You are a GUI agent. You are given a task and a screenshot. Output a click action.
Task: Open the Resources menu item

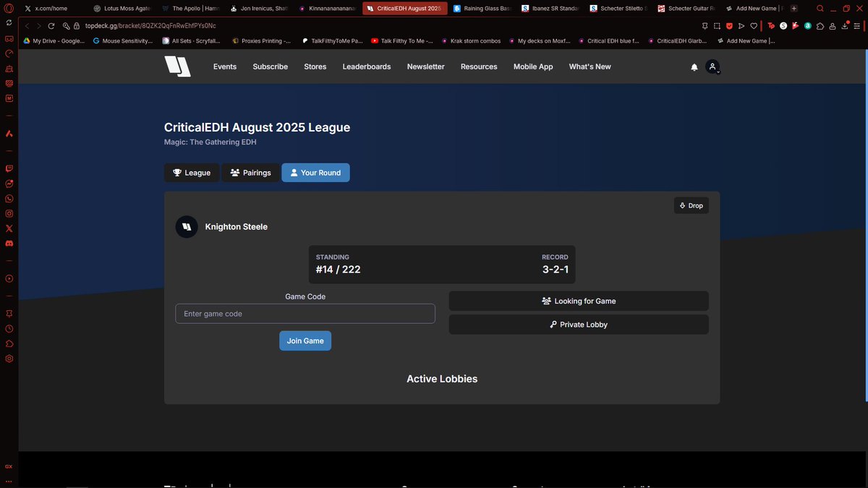click(x=479, y=67)
